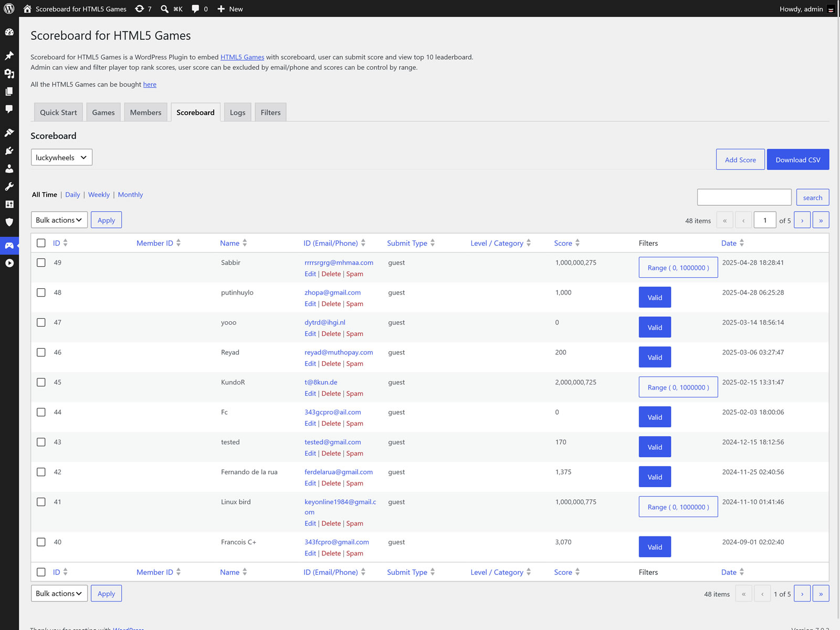Image resolution: width=840 pixels, height=630 pixels.
Task: Select the checkbox for the tested row
Action: click(x=41, y=442)
